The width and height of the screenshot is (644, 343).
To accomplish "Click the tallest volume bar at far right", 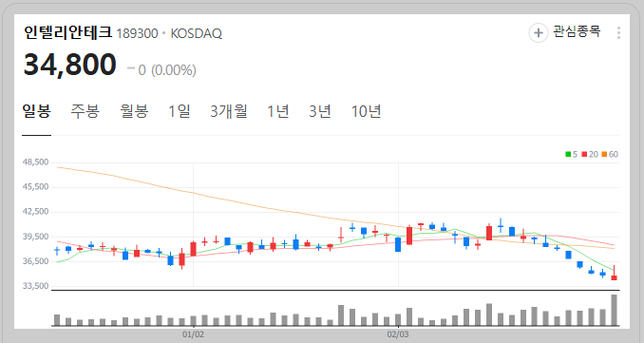I will pyautogui.click(x=614, y=310).
